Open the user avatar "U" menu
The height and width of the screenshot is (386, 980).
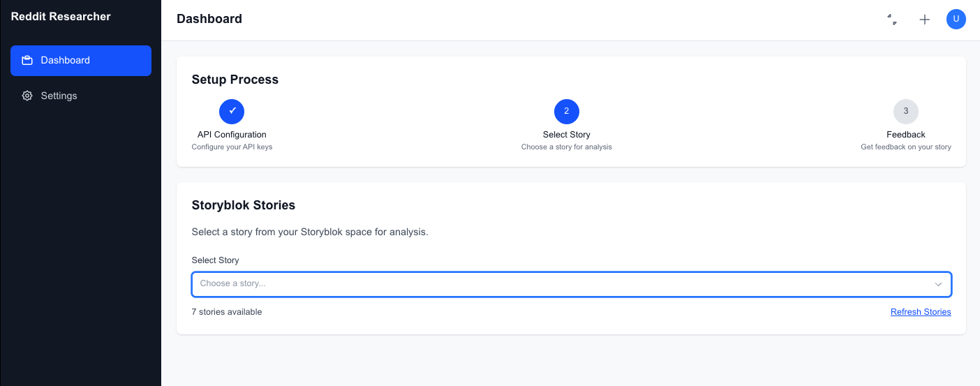(956, 20)
